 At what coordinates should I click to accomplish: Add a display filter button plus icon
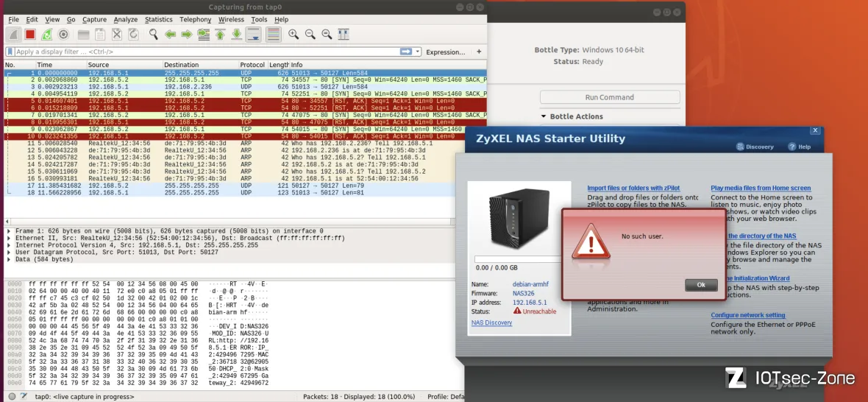click(479, 52)
